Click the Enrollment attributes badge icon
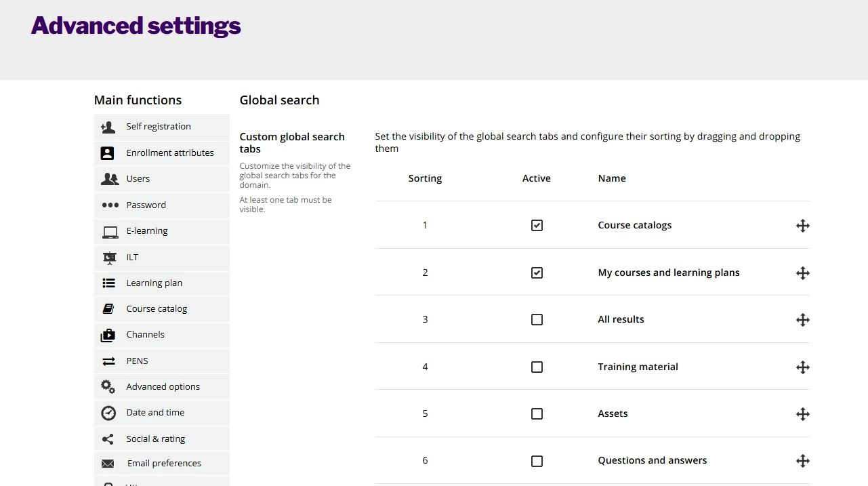The width and height of the screenshot is (868, 486). (108, 153)
